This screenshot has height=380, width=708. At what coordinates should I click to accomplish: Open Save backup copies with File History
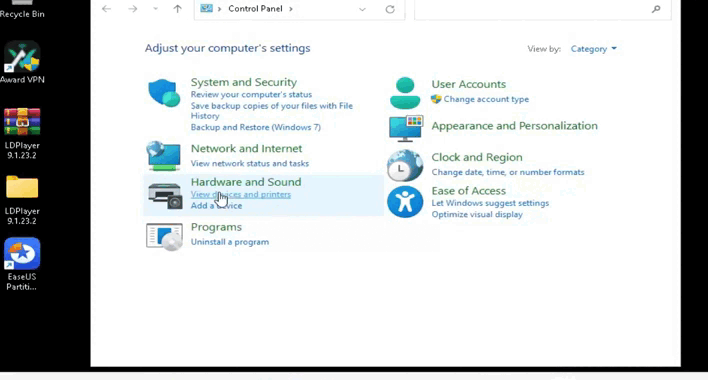click(x=271, y=111)
